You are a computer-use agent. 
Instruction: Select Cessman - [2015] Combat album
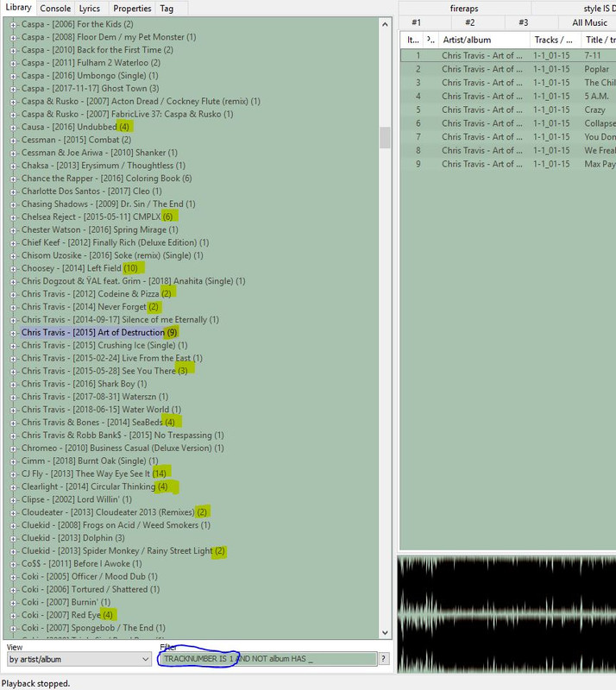[x=76, y=140]
